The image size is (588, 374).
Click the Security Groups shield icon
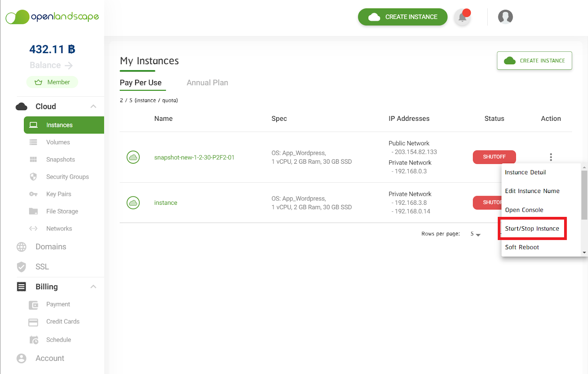33,177
